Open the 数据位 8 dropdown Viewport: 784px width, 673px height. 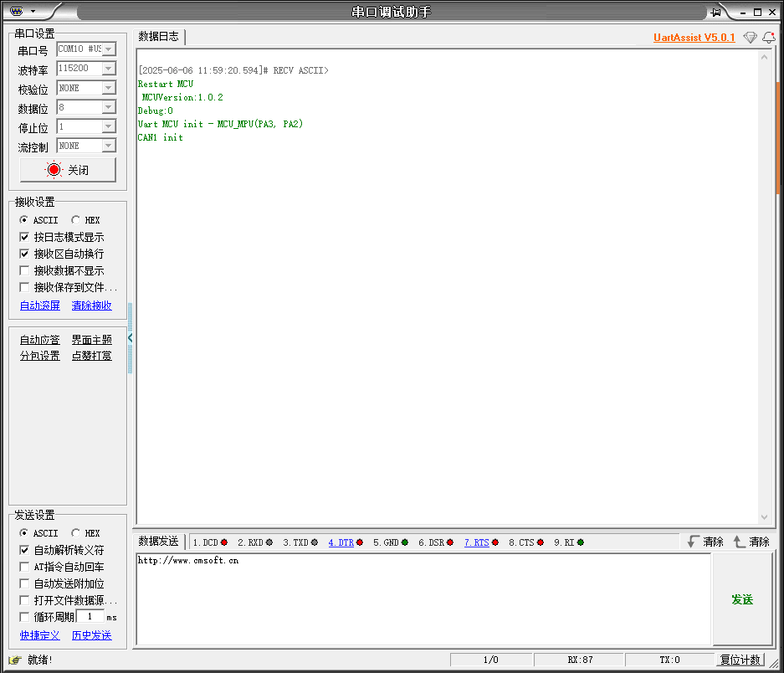(109, 107)
